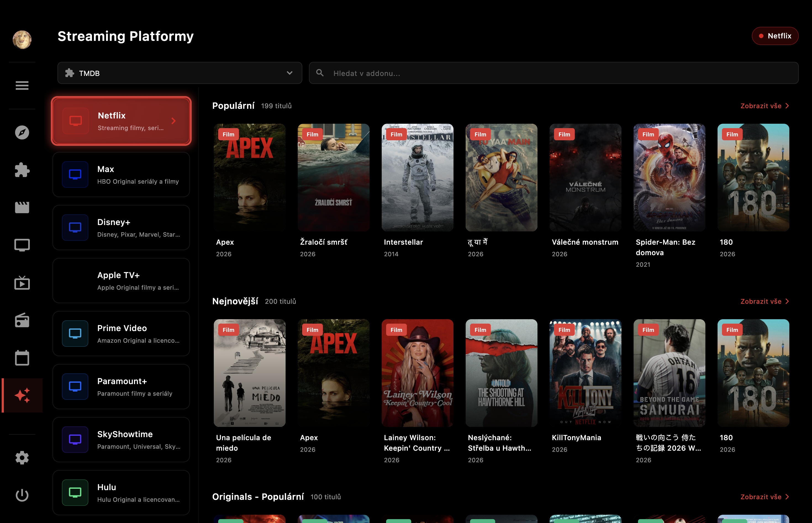Click the SkyShowtime purple monitor icon
Image resolution: width=812 pixels, height=523 pixels.
pyautogui.click(x=75, y=439)
